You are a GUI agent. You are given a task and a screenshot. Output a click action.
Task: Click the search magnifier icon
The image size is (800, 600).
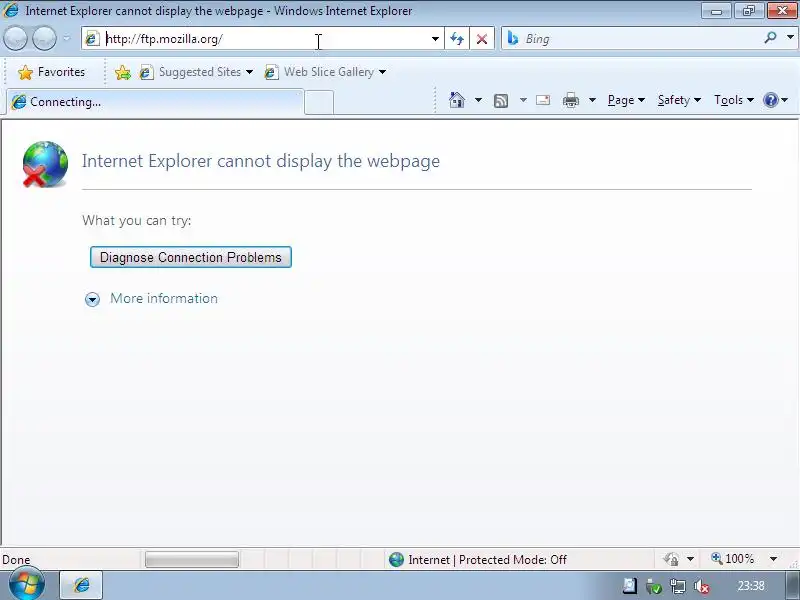[770, 38]
